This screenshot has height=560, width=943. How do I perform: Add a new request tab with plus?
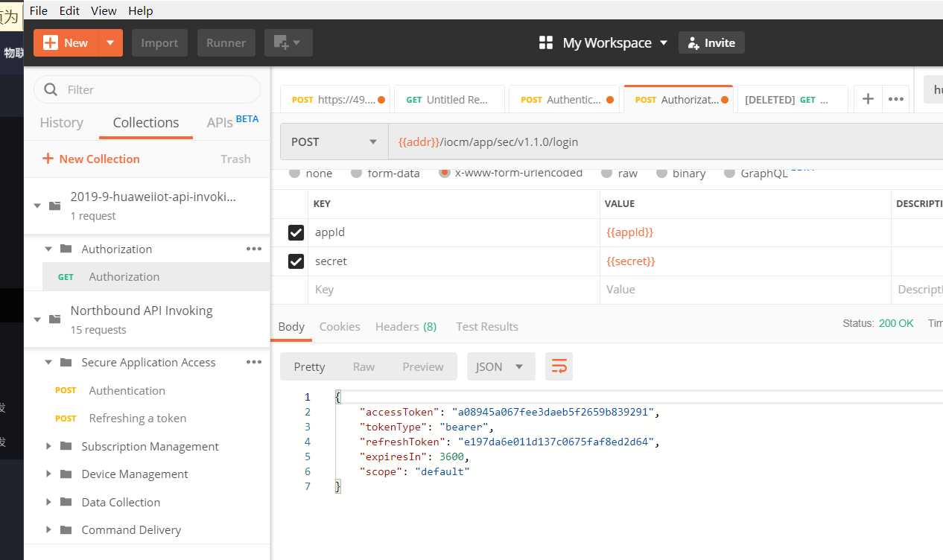868,99
